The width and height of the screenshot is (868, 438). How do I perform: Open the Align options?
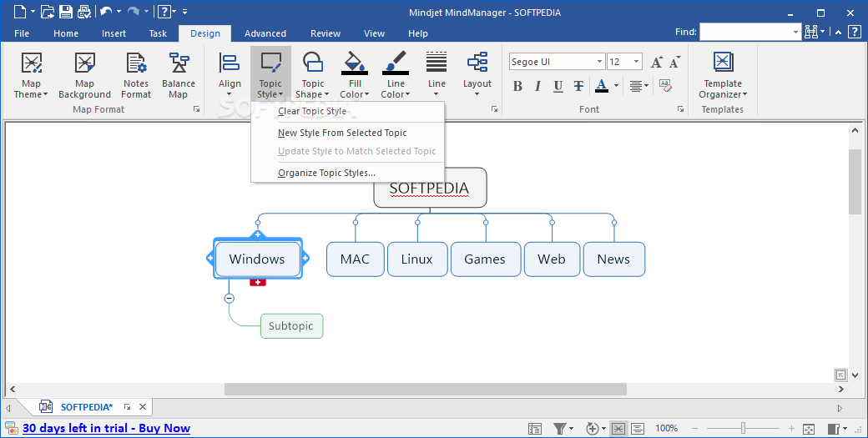pos(230,76)
